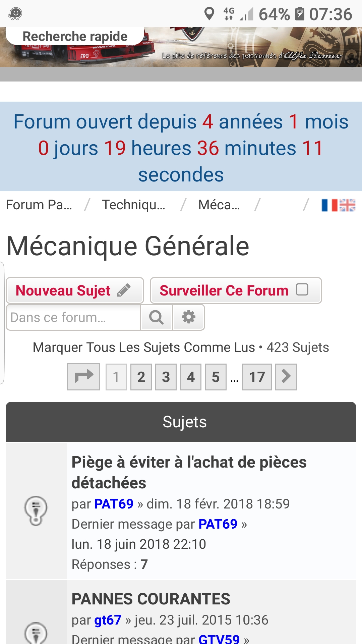The height and width of the screenshot is (644, 362).
Task: Check the Surveiller Ce Forum checkbox
Action: [x=302, y=289]
